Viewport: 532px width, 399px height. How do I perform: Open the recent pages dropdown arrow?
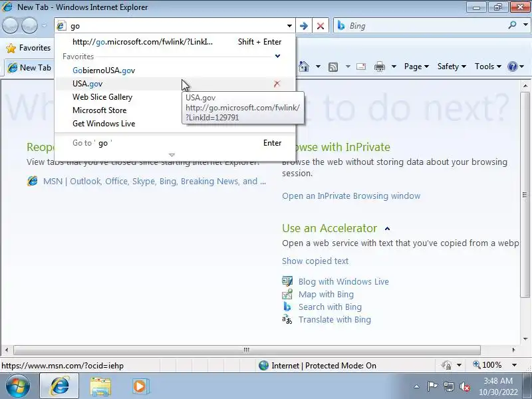(x=44, y=25)
